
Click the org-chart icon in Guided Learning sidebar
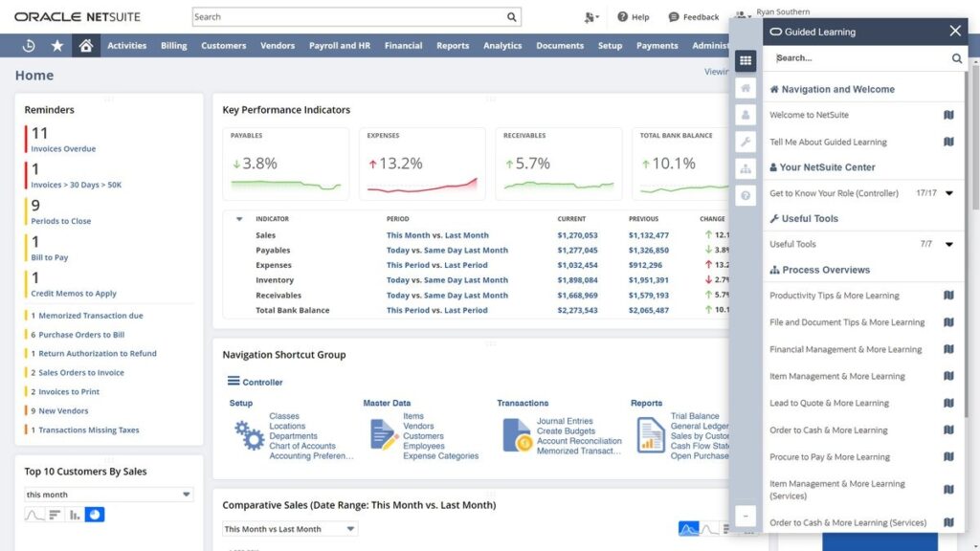746,168
